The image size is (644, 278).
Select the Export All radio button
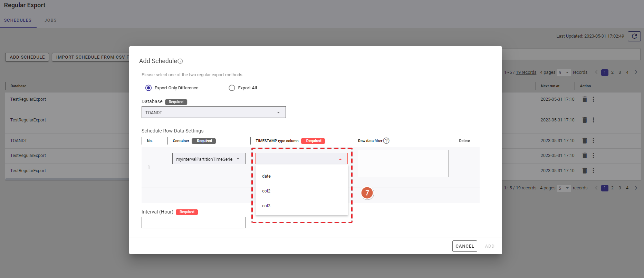pos(232,88)
